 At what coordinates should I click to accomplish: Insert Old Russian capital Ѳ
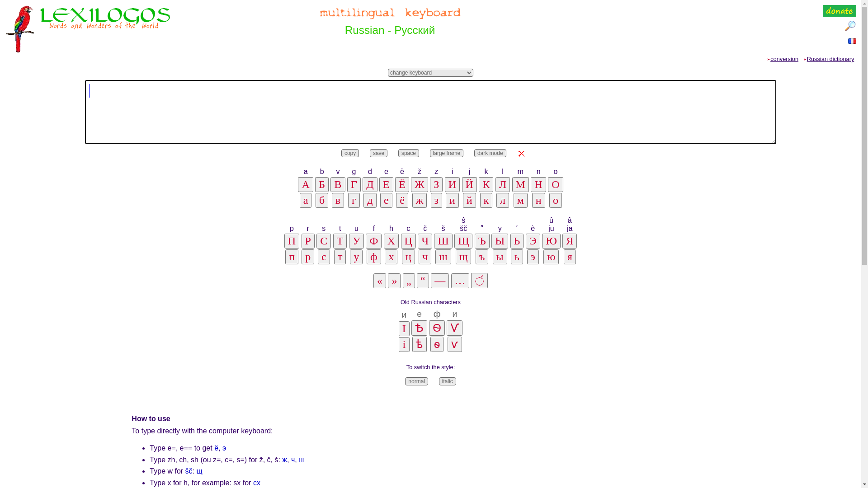coord(437,328)
